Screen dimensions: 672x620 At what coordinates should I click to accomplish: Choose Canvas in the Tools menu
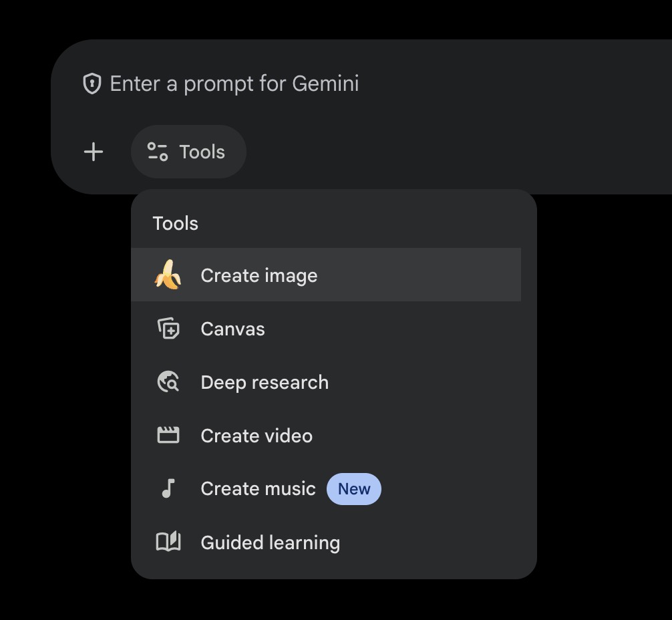pyautogui.click(x=232, y=329)
